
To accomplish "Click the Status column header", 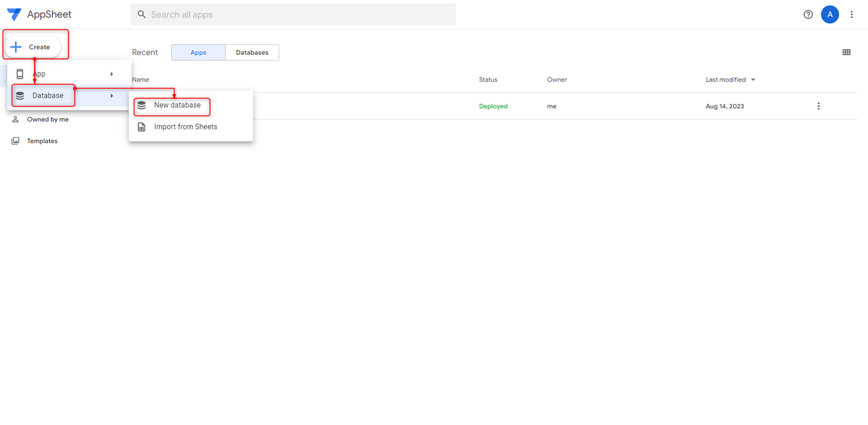I will pyautogui.click(x=488, y=80).
